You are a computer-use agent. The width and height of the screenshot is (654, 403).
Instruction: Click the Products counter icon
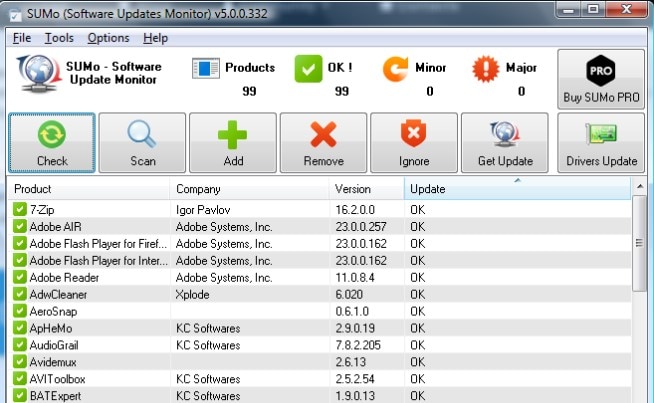(206, 68)
